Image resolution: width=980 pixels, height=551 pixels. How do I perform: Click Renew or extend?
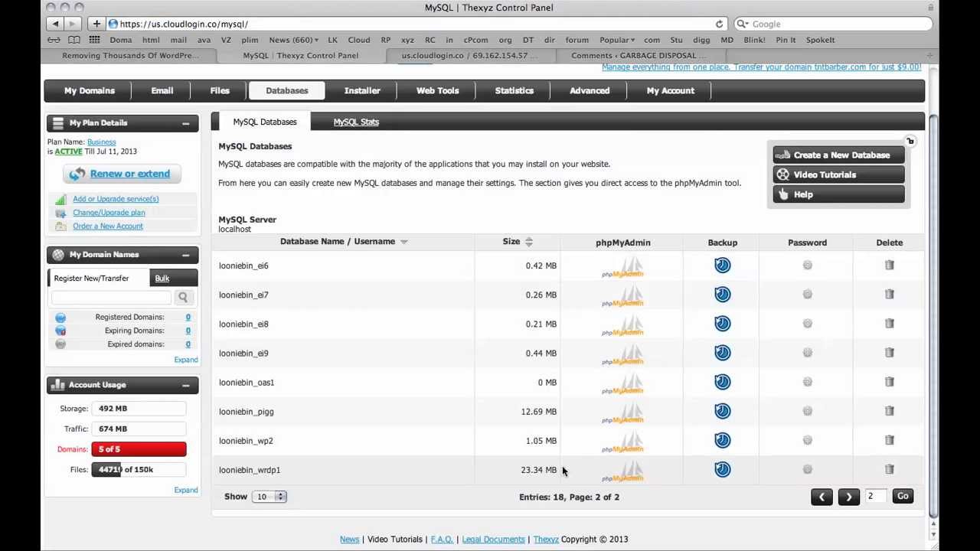[122, 174]
